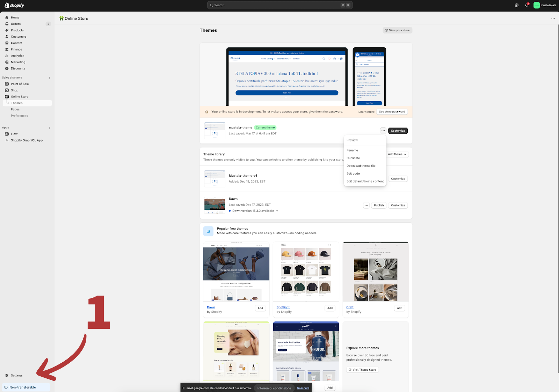Select the Online Store sidebar icon
The width and height of the screenshot is (559, 392).
(7, 97)
